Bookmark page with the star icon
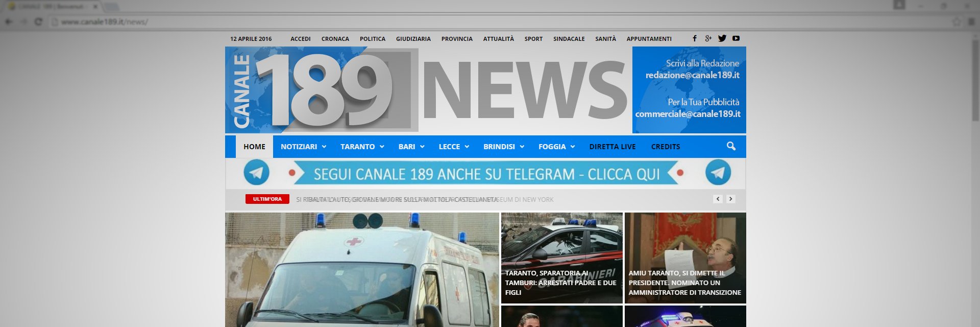This screenshot has height=327, width=980. [x=957, y=21]
